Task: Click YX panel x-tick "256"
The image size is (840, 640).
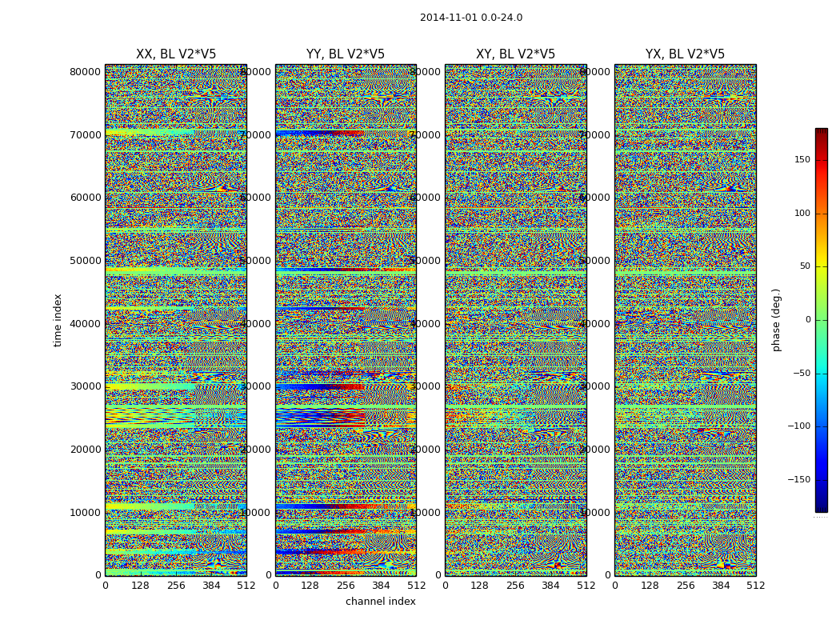Action: 685,586
